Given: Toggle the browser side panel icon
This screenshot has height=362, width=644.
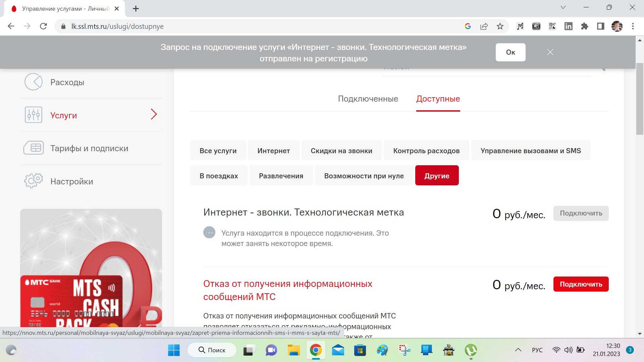Looking at the screenshot, I should coord(600,26).
